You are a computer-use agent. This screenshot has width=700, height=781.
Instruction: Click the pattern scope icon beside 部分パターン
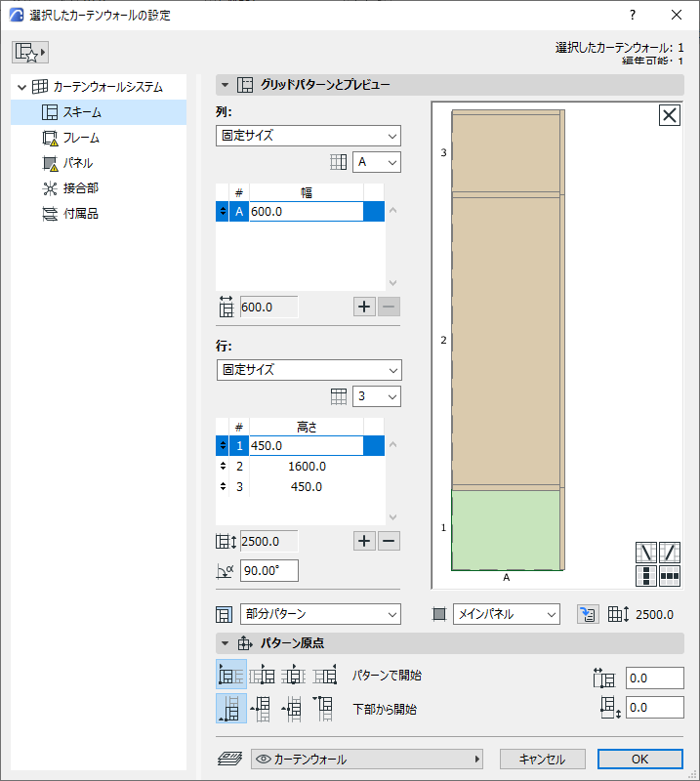[225, 615]
